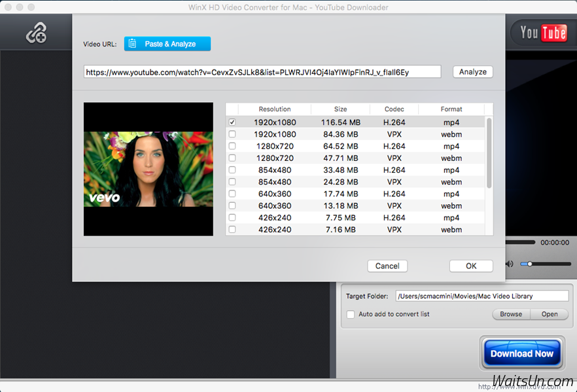
Task: Click Open next to Browse
Action: click(x=550, y=314)
